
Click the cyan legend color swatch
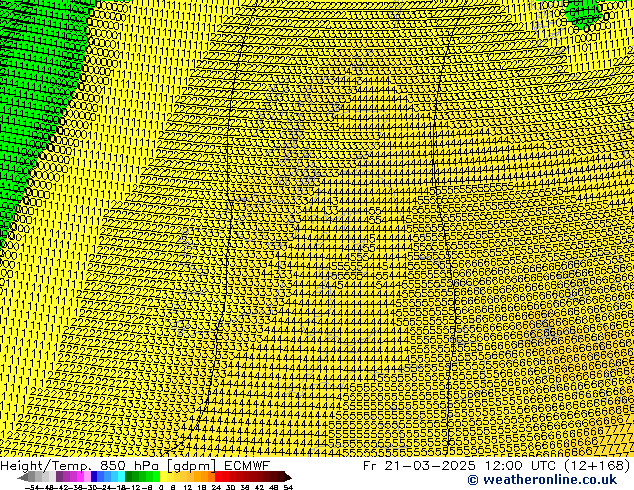(121, 477)
